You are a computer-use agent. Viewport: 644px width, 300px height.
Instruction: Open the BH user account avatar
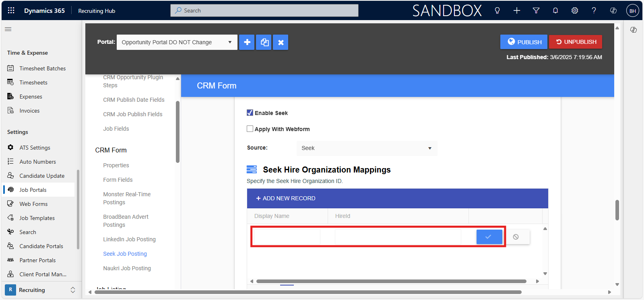point(633,11)
